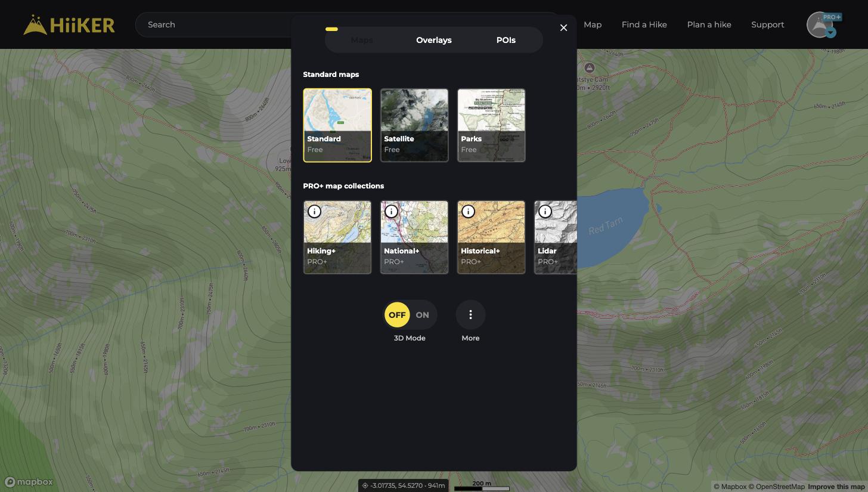Screen dimensions: 868x492
Task: Switch to the Overlays tab
Action: click(x=434, y=40)
